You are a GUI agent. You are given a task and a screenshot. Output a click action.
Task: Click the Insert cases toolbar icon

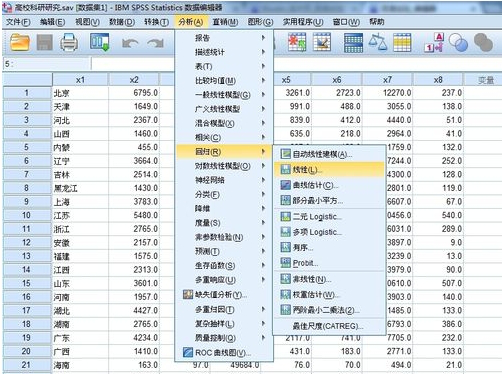pos(297,42)
